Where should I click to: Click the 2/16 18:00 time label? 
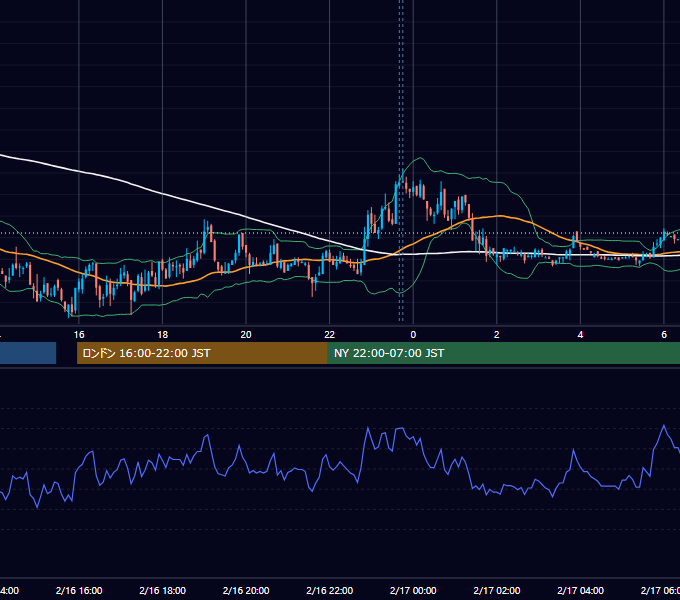163,590
